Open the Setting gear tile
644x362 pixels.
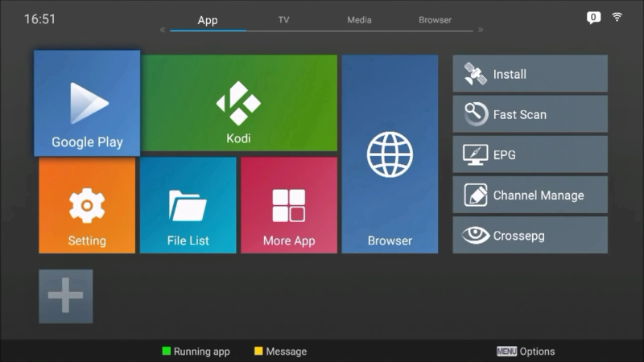pos(87,205)
